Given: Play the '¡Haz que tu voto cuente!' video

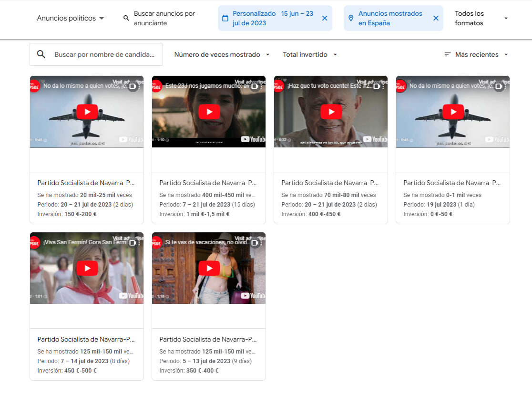Looking at the screenshot, I should (x=331, y=112).
